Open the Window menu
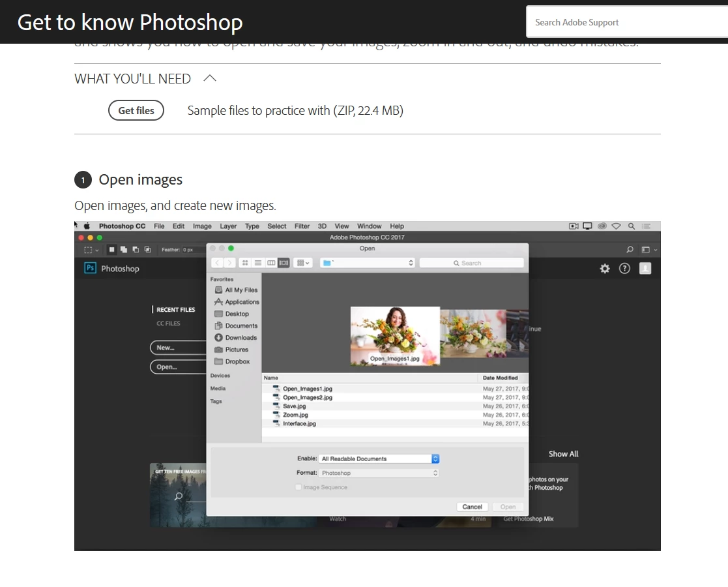Image resolution: width=728 pixels, height=587 pixels. tap(369, 226)
